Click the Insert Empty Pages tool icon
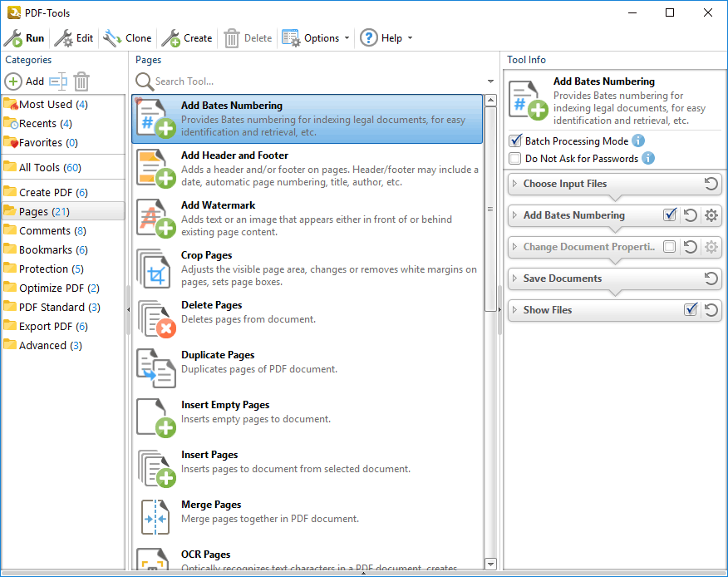 [x=154, y=416]
